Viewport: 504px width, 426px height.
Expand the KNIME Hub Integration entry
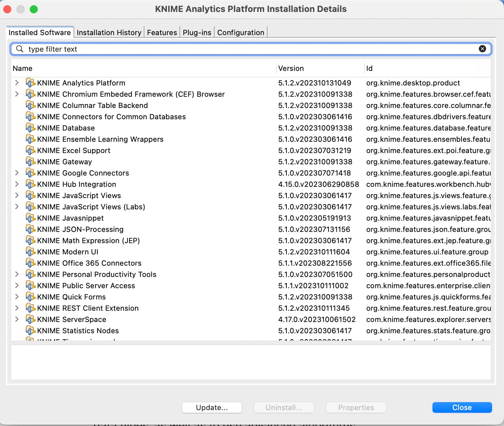click(17, 184)
